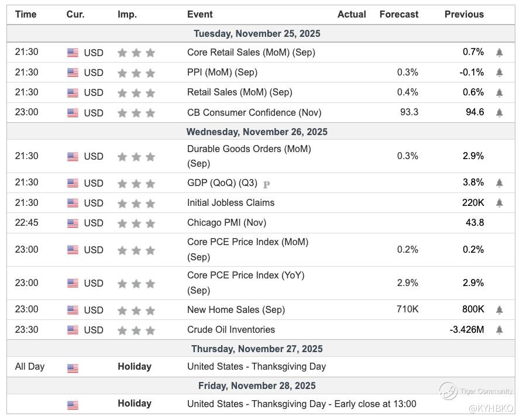Set an alert bell on PPI (MoM)
Screen dimensions: 523x420
click(x=499, y=73)
